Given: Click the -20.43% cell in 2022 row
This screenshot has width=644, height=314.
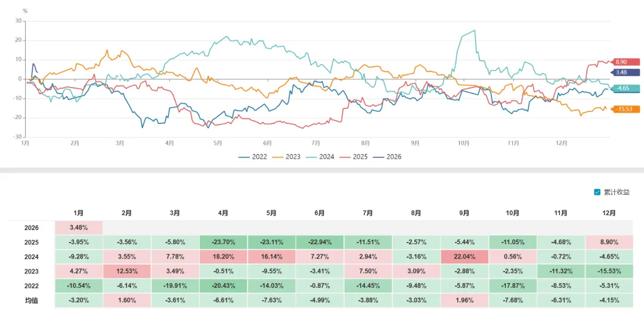Looking at the screenshot, I should click(223, 286).
